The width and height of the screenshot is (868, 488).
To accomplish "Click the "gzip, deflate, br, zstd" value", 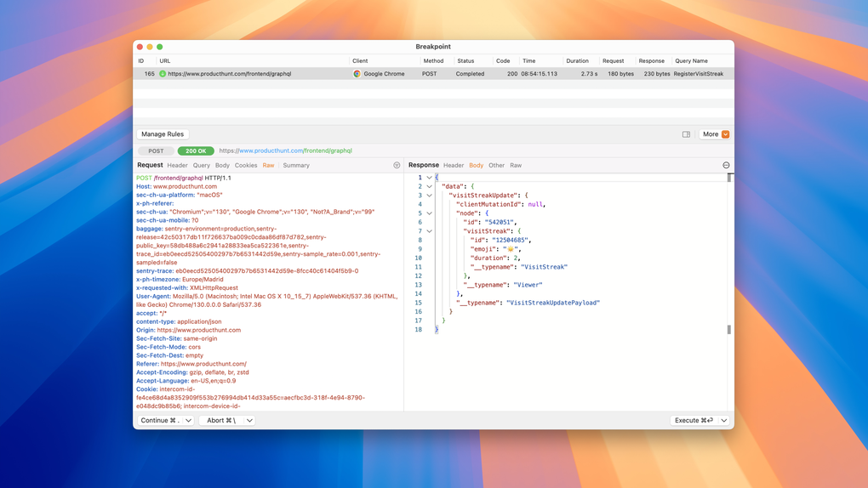I will pos(220,372).
